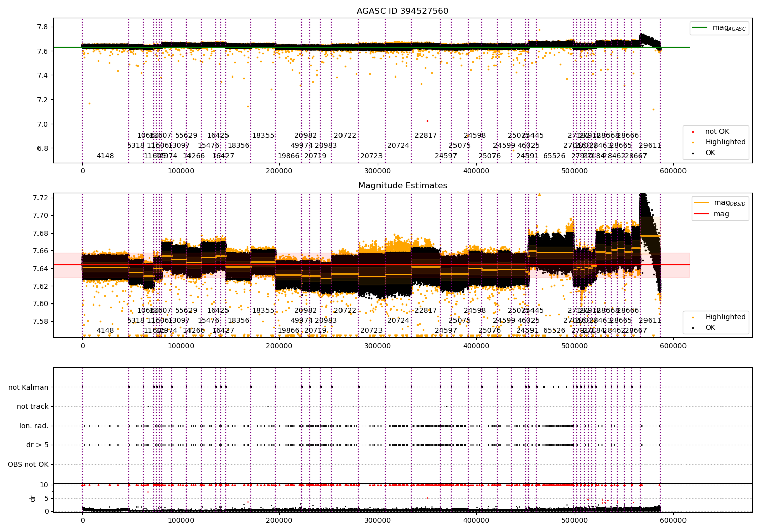This screenshot has width=760, height=532.
Task: Click OBSID label 20723 in the top panel
Action: (x=371, y=156)
